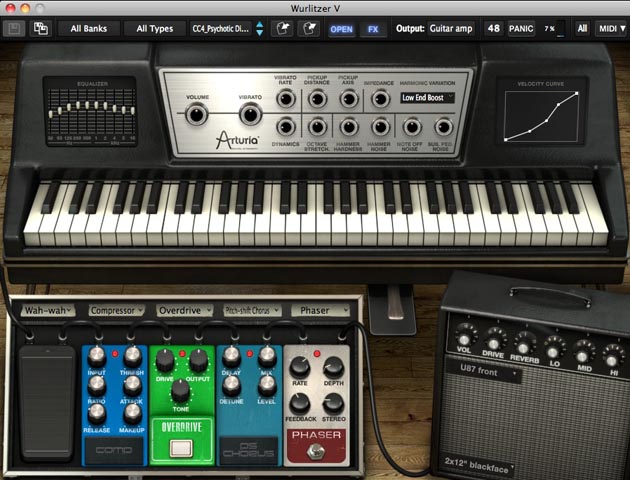Open the 2x12" blackface cabinet dropdown
The width and height of the screenshot is (630, 480).
click(478, 465)
